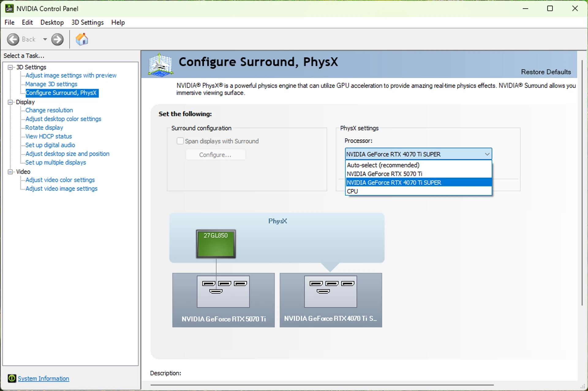Open the PhysX Processor combo box
The height and width of the screenshot is (391, 588).
coord(418,154)
